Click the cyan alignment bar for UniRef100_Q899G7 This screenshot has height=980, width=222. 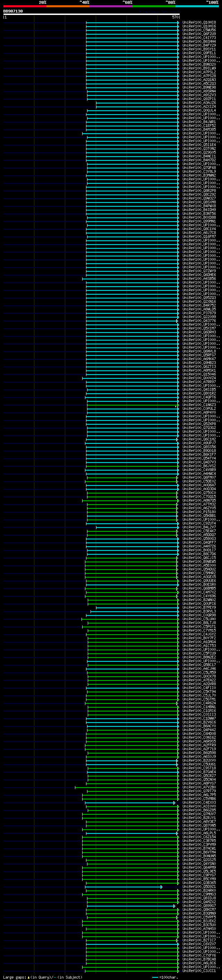pos(131,906)
